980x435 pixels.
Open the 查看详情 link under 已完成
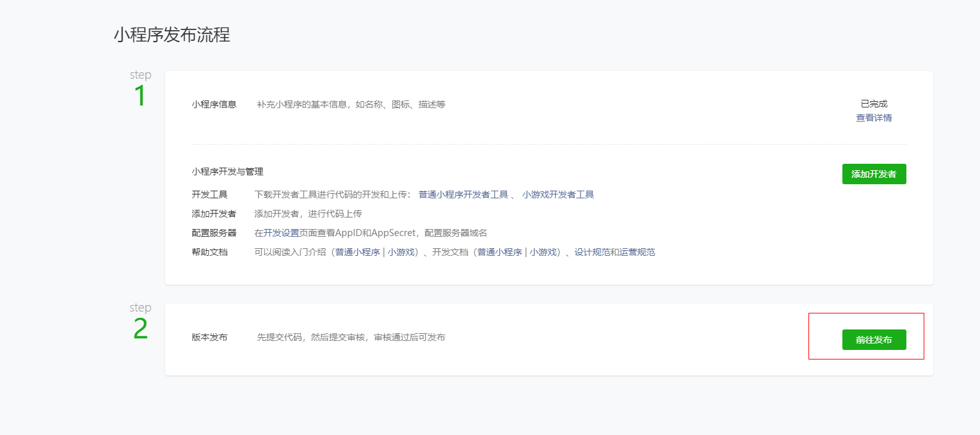tap(874, 118)
